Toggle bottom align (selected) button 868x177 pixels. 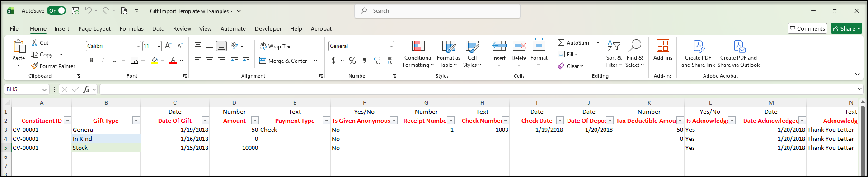pos(221,46)
